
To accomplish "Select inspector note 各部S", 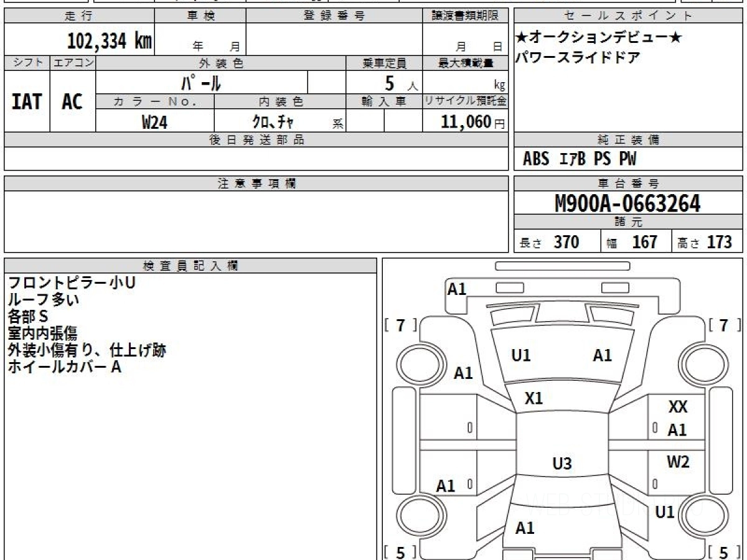I will (28, 317).
